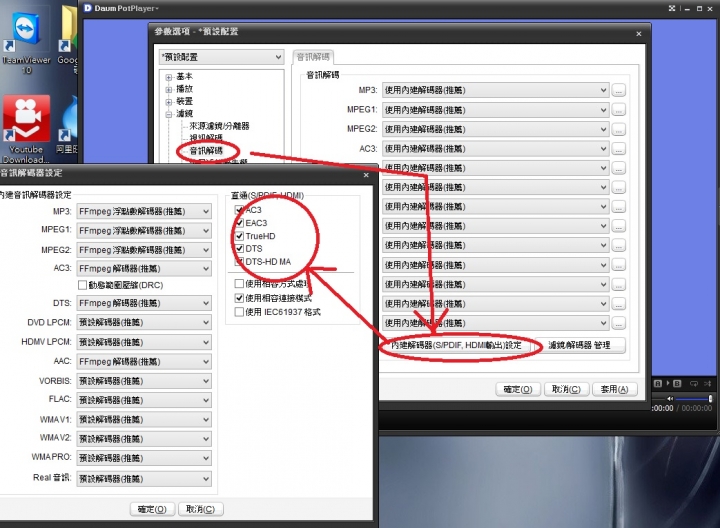Set A-B repeat start point A
Viewport: 720px width, 528px height.
tap(658, 383)
